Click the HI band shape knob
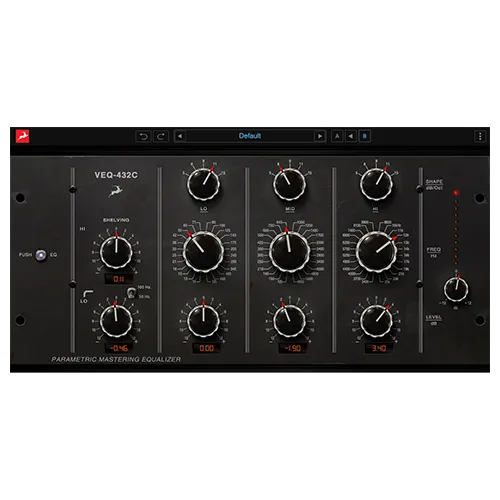Screen dimensions: 500x500 point(376,184)
